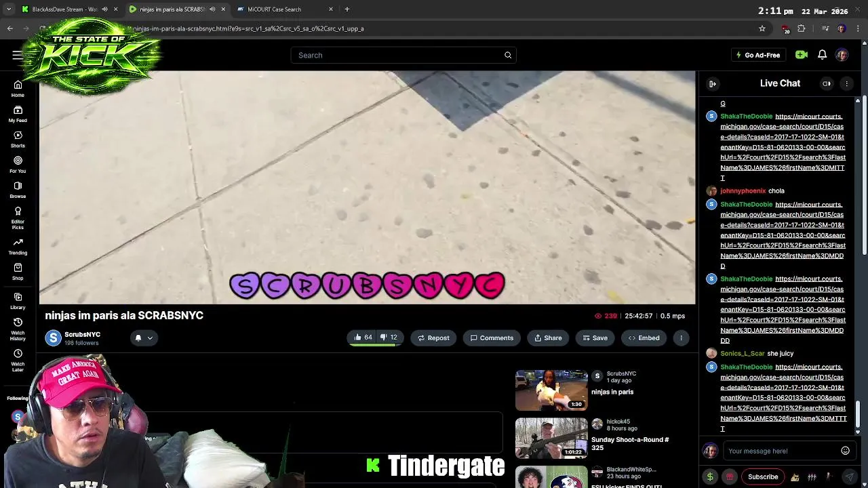
Task: Share the video
Action: coord(548,338)
